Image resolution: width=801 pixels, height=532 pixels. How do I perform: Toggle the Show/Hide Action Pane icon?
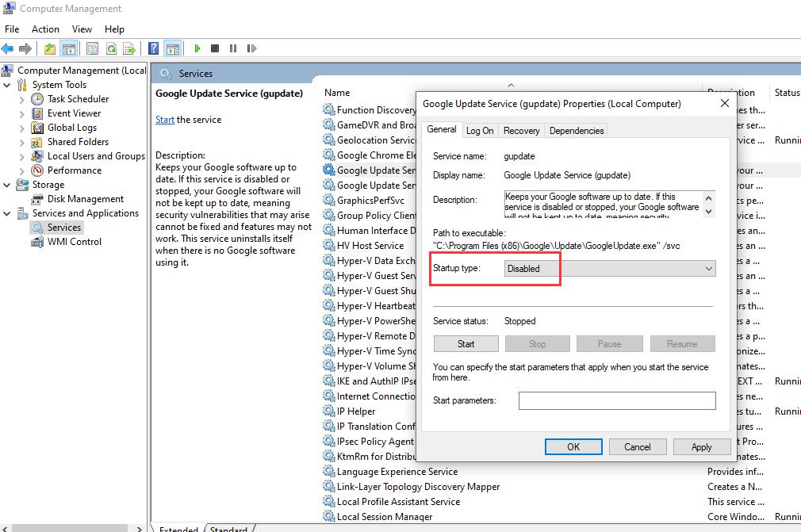pos(173,48)
